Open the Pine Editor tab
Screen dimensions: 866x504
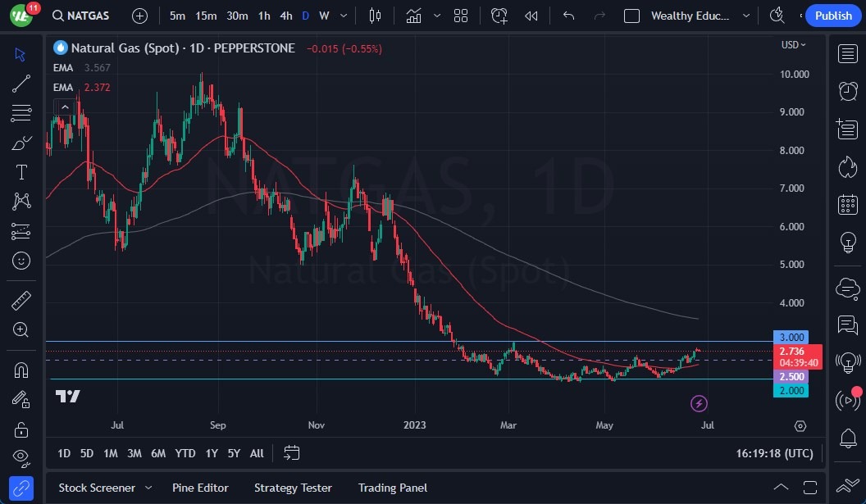pos(200,488)
